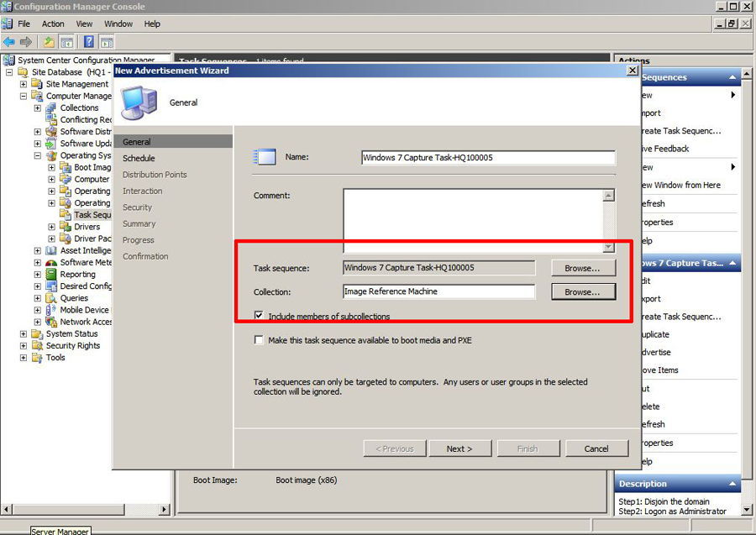Select the Boot Images node icon

(x=66, y=167)
